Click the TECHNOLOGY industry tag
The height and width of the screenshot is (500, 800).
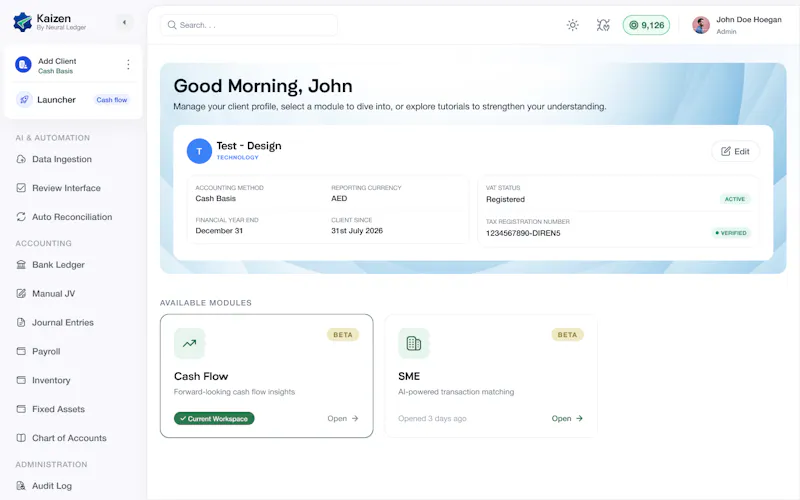237,158
